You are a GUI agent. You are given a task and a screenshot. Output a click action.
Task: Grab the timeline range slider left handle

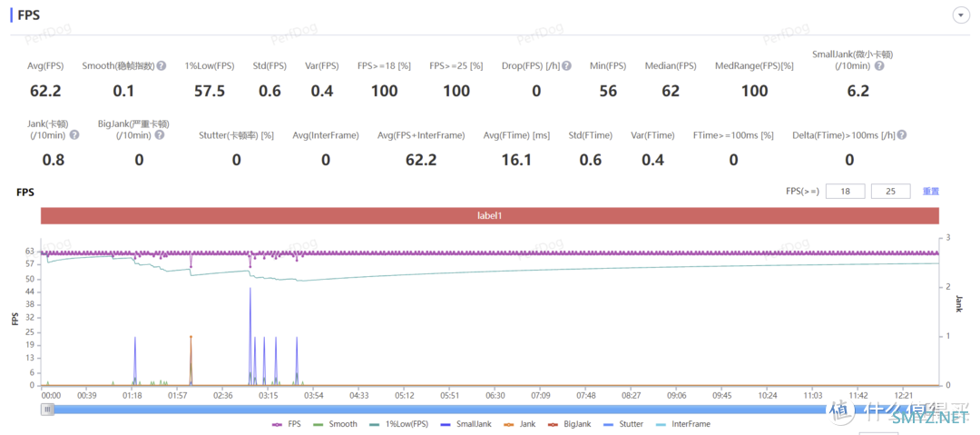click(x=48, y=410)
